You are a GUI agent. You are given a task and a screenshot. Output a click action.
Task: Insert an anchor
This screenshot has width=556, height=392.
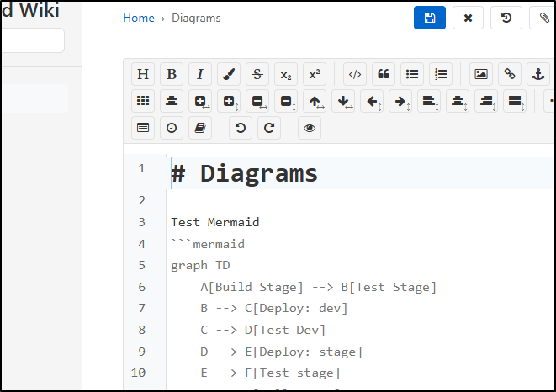(x=538, y=74)
